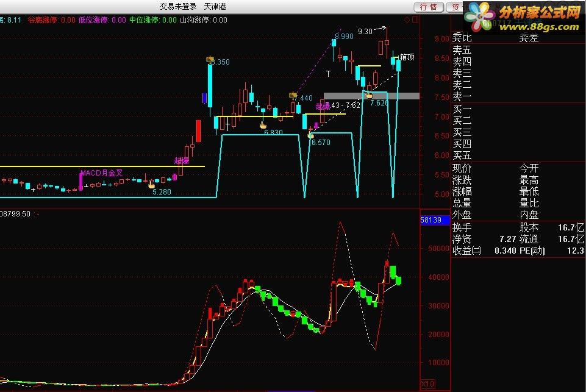
Task: Click the X10 scale multiplier box
Action: click(x=428, y=384)
